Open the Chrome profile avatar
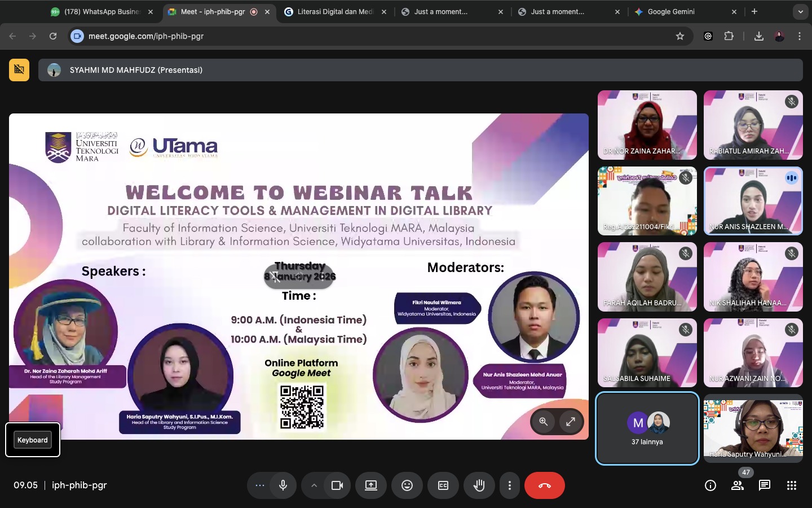The height and width of the screenshot is (508, 812). pyautogui.click(x=779, y=36)
